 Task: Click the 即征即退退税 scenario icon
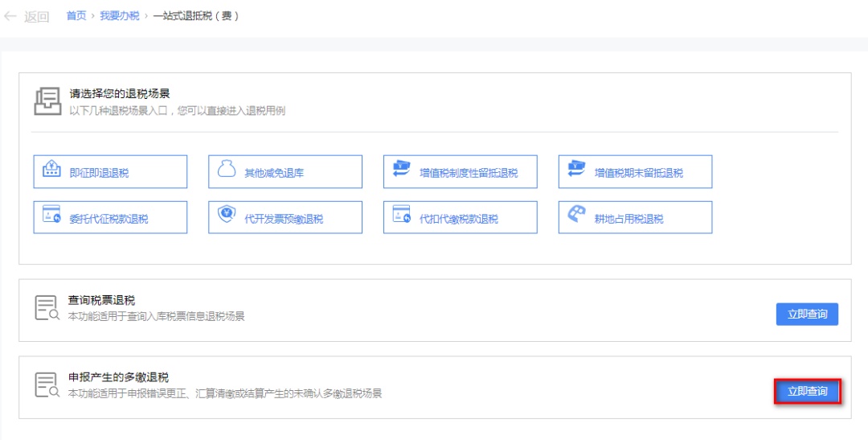tap(51, 171)
